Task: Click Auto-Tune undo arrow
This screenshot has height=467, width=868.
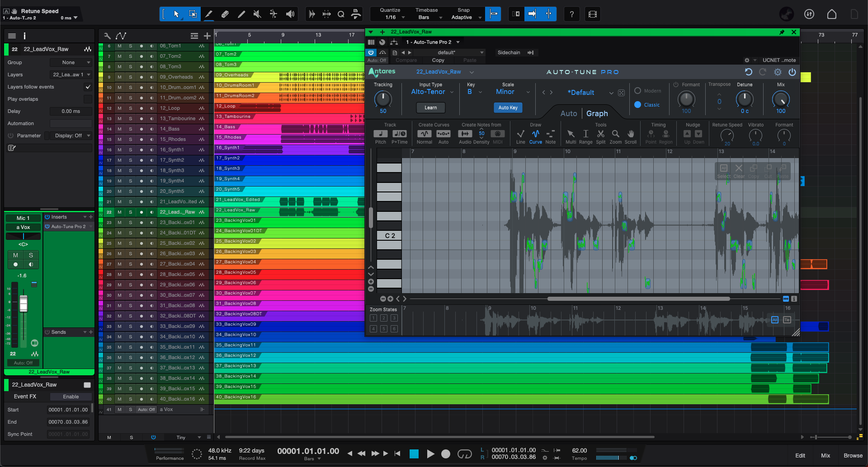Action: tap(748, 72)
